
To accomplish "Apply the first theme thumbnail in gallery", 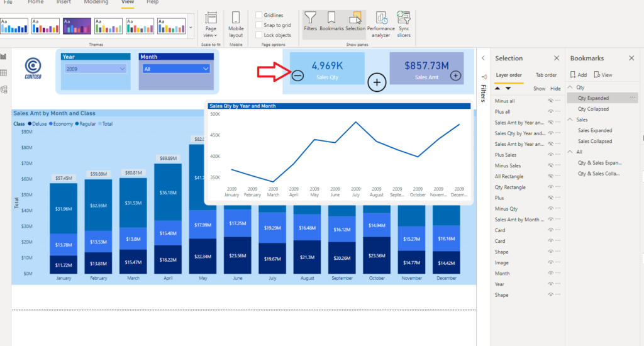I will click(x=14, y=26).
